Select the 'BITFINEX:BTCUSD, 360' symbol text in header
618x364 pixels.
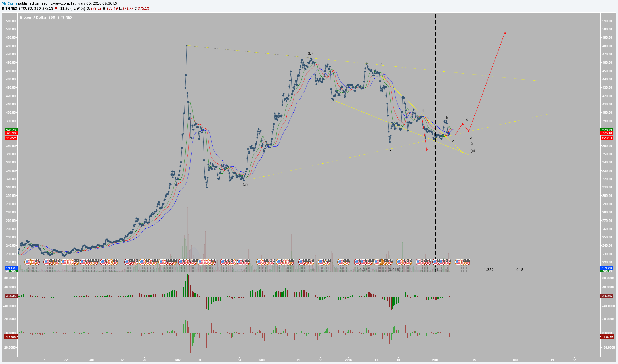pos(21,9)
